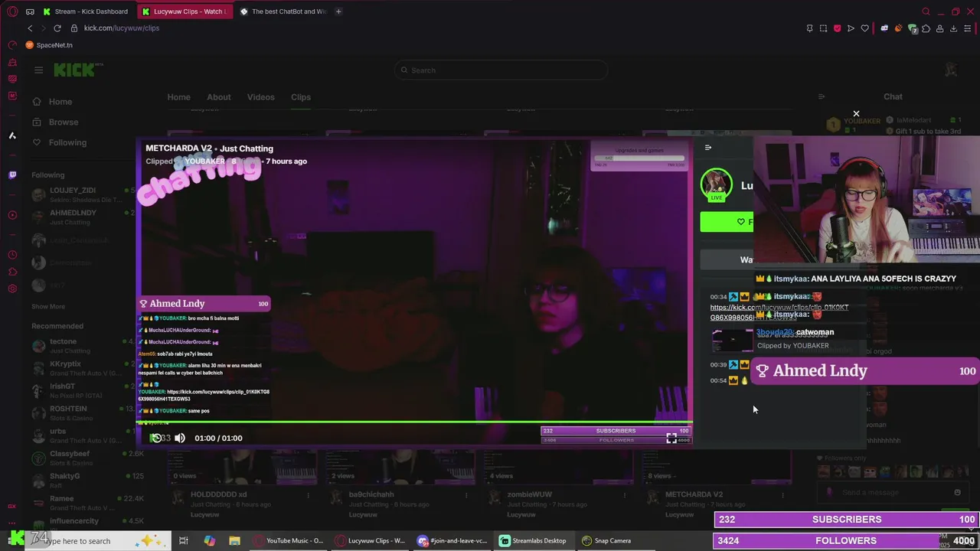980x551 pixels.
Task: Open Opera easy setup menu
Action: 968,28
